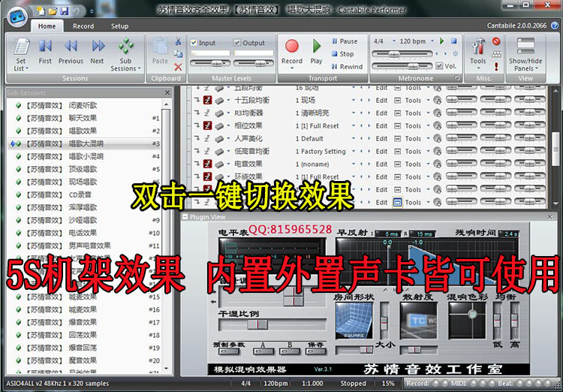Click the red exclamation mark icon
The width and height of the screenshot is (563, 392).
pyautogui.click(x=496, y=67)
